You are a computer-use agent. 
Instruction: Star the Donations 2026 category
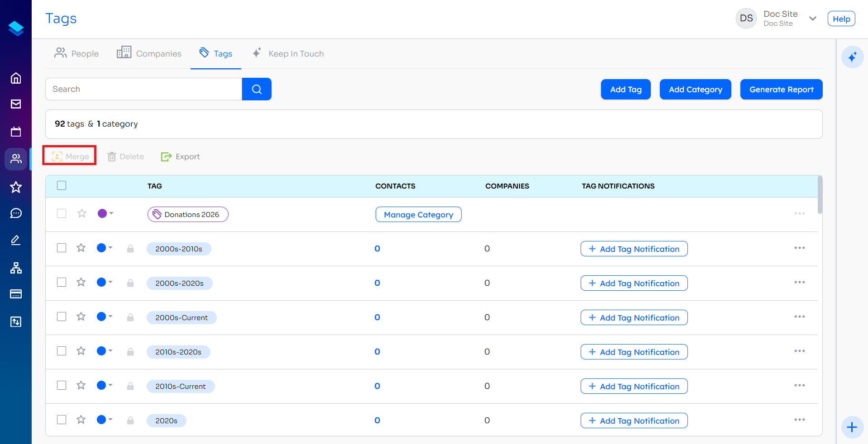pyautogui.click(x=81, y=213)
